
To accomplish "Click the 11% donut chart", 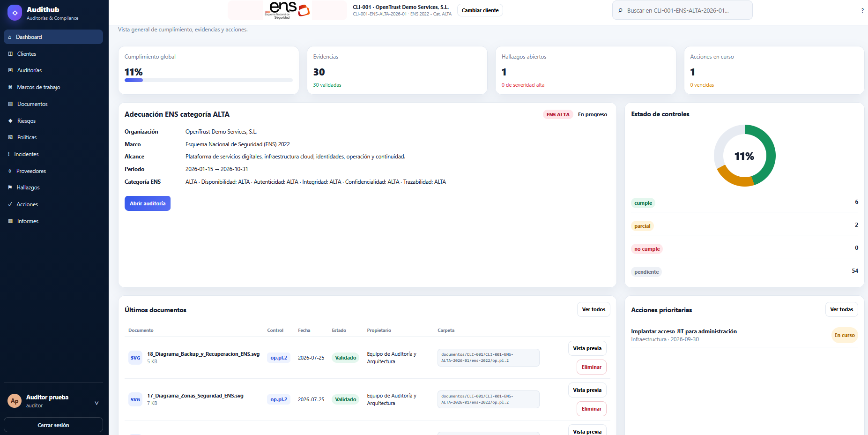I will tap(744, 156).
